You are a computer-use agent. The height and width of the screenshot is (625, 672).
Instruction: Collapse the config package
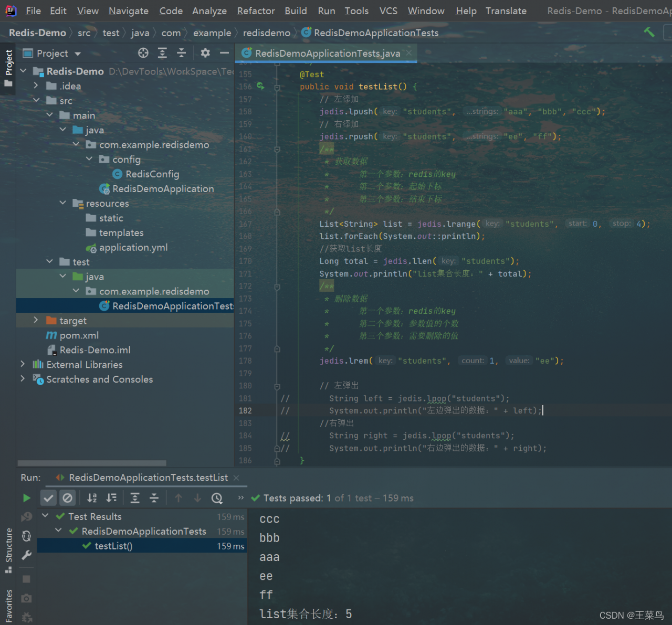(x=89, y=159)
